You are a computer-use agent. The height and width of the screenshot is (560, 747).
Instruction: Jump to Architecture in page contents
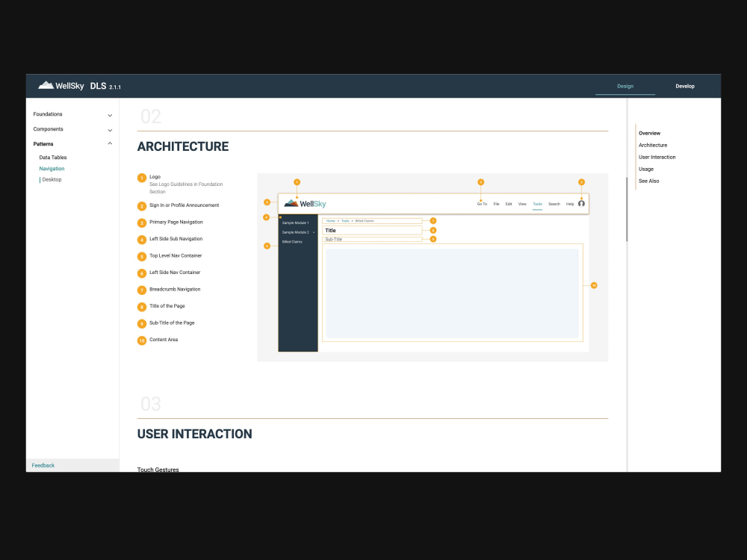click(x=653, y=146)
